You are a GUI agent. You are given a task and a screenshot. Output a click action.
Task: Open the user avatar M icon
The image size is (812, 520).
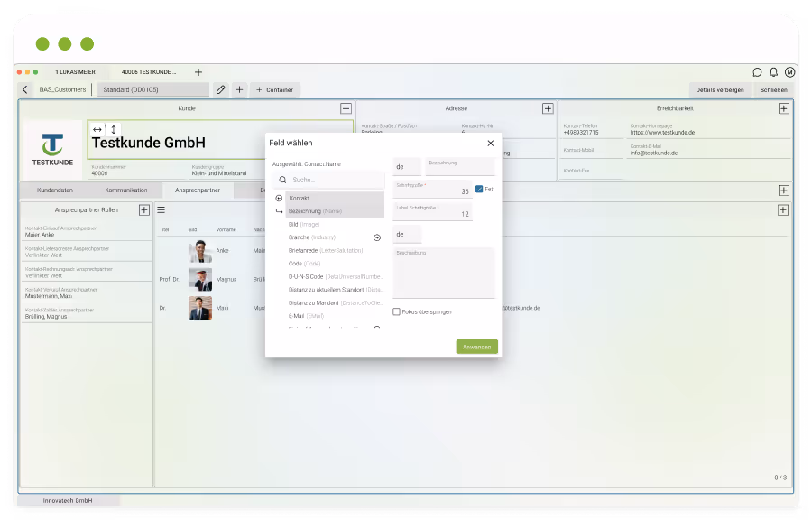tap(789, 72)
